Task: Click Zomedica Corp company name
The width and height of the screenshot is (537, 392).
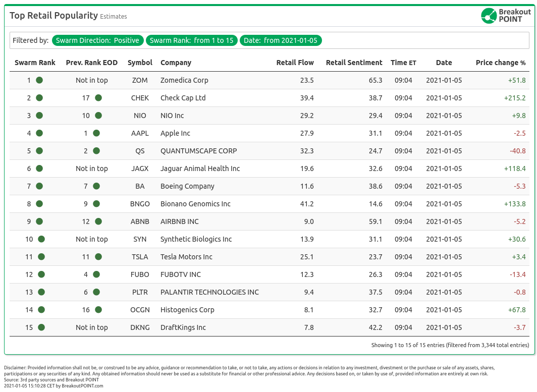Action: pyautogui.click(x=184, y=80)
